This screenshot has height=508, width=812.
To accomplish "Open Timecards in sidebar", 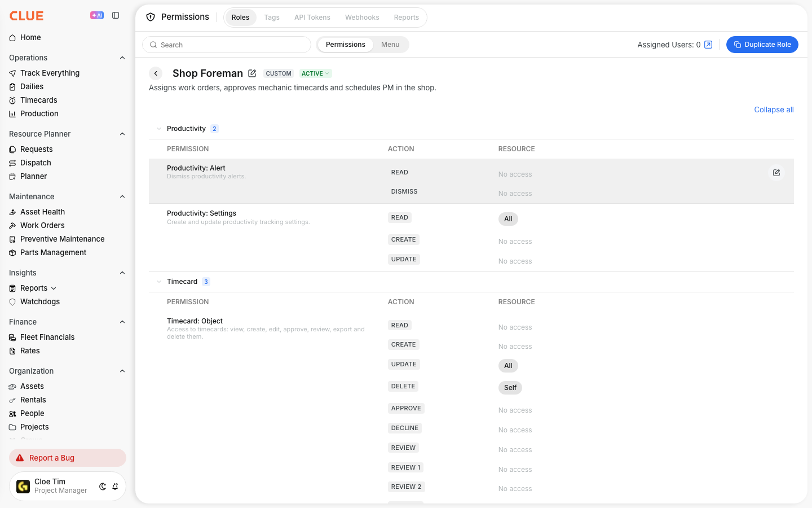I will (38, 100).
